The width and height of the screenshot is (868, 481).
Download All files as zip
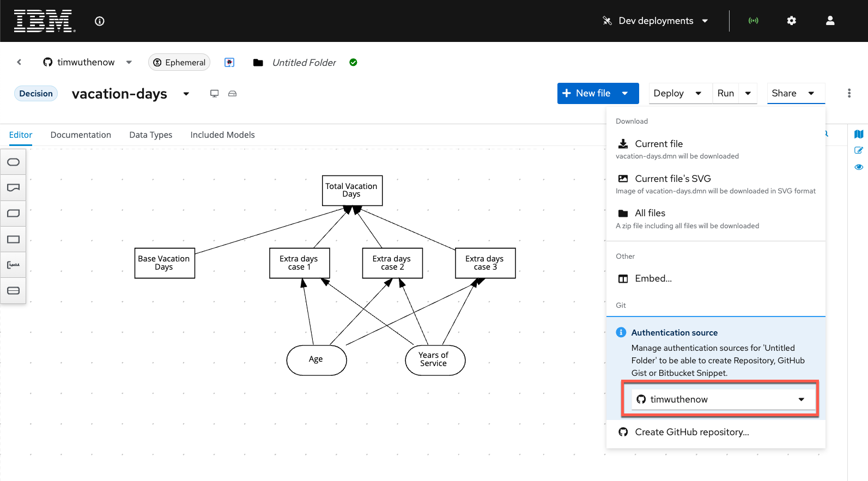coord(715,218)
